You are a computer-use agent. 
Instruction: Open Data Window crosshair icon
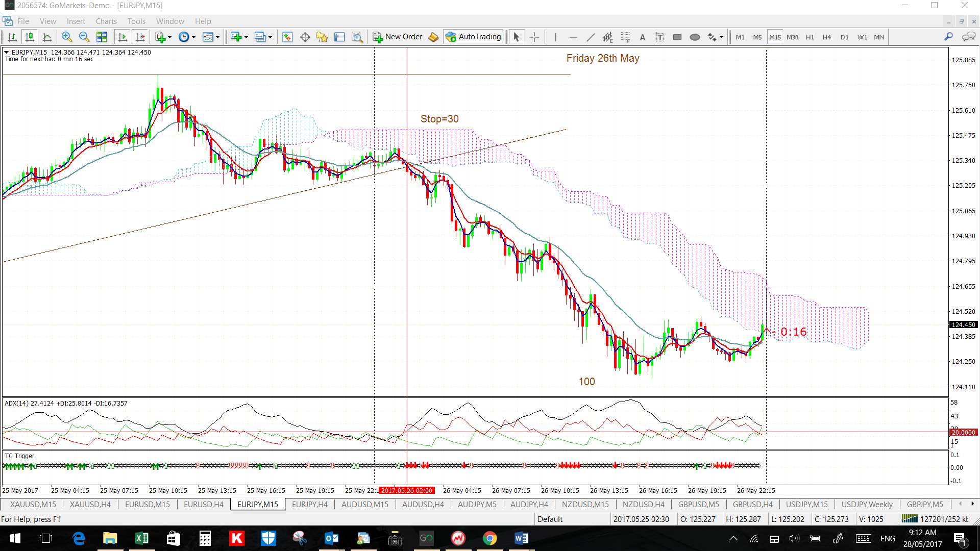[305, 37]
